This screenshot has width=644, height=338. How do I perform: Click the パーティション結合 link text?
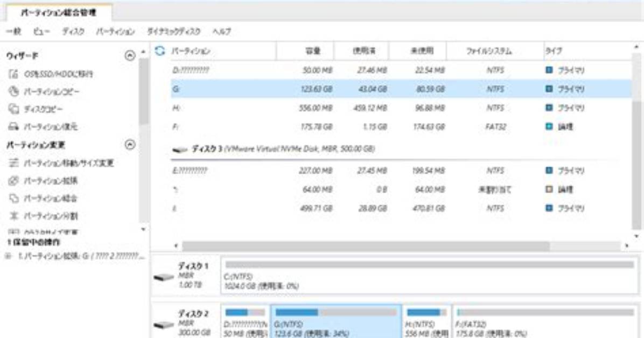pos(51,199)
